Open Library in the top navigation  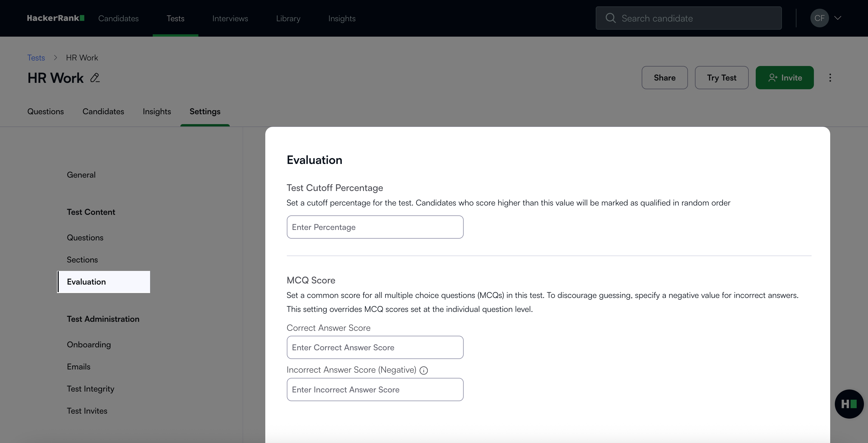pos(288,19)
